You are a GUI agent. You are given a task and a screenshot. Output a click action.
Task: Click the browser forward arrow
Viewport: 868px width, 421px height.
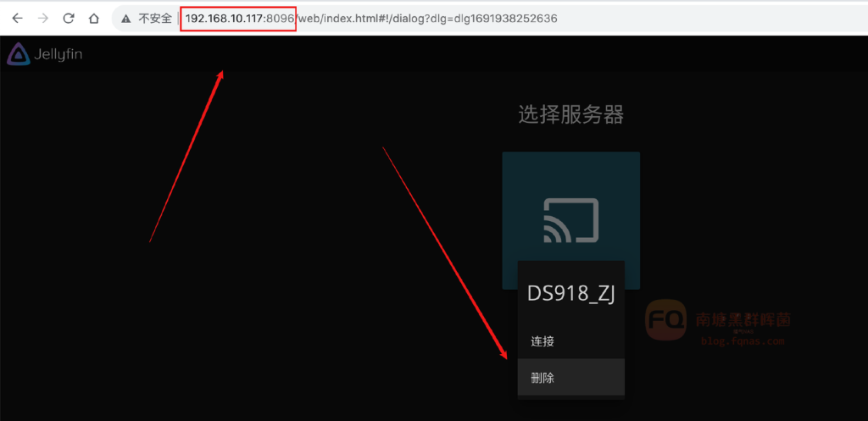click(42, 18)
